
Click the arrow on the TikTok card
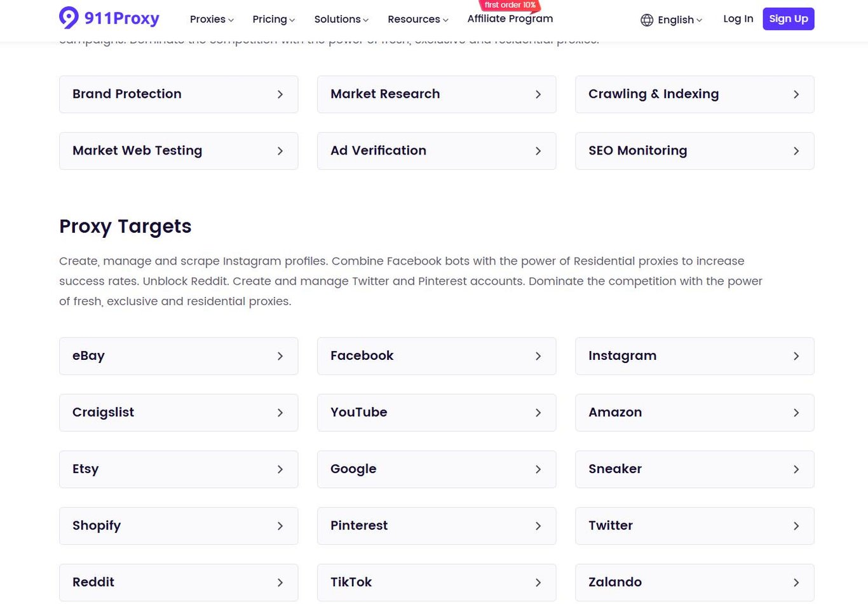pos(538,582)
